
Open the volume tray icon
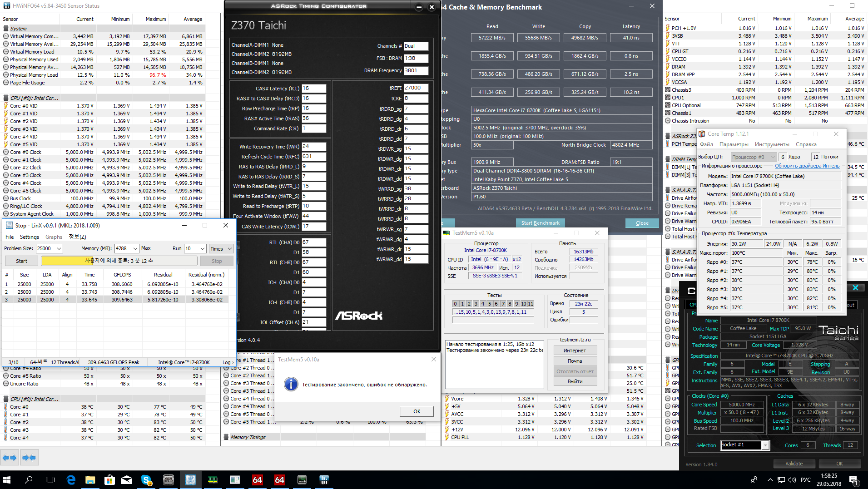click(792, 480)
